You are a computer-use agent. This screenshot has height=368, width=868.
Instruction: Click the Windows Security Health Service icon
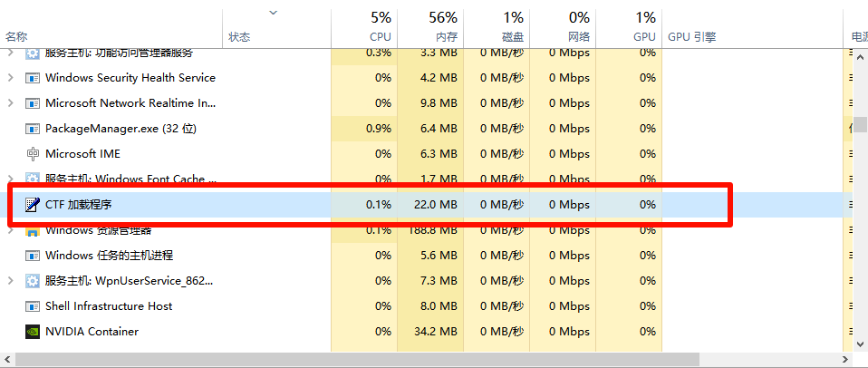click(x=33, y=78)
